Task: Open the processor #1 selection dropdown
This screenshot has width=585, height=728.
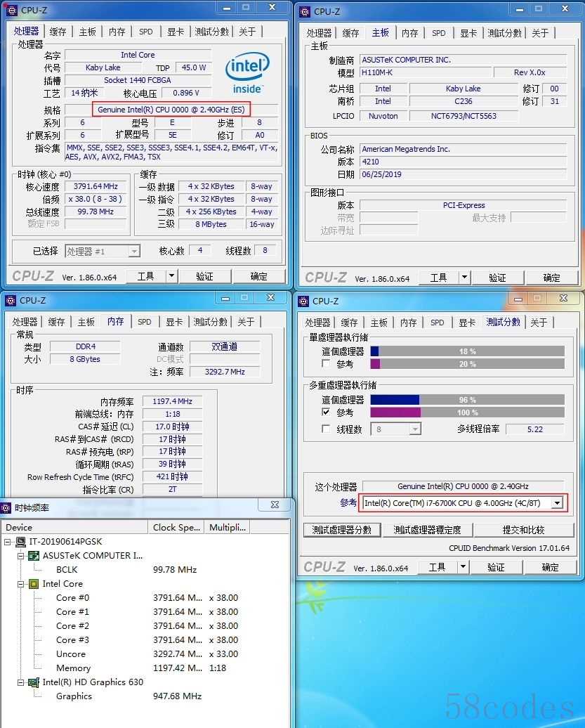Action: (x=134, y=251)
